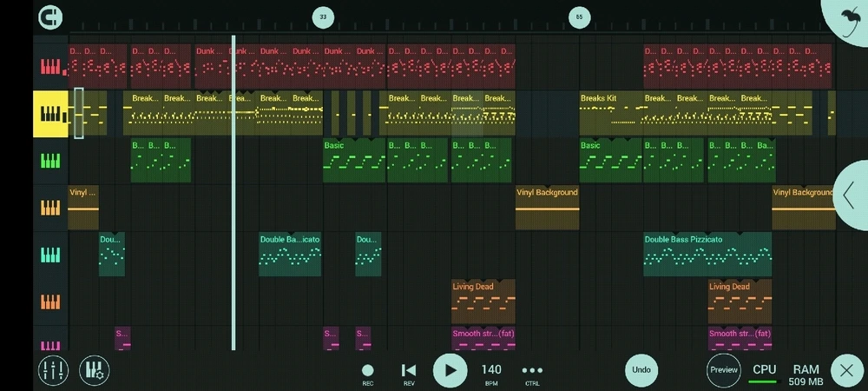Select the yellow highlighted drum track icon
868x391 pixels.
(50, 114)
